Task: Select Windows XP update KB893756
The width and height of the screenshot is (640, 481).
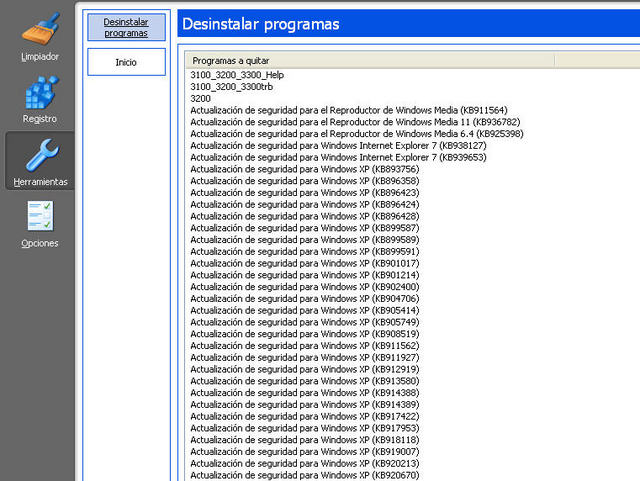Action: (x=305, y=169)
